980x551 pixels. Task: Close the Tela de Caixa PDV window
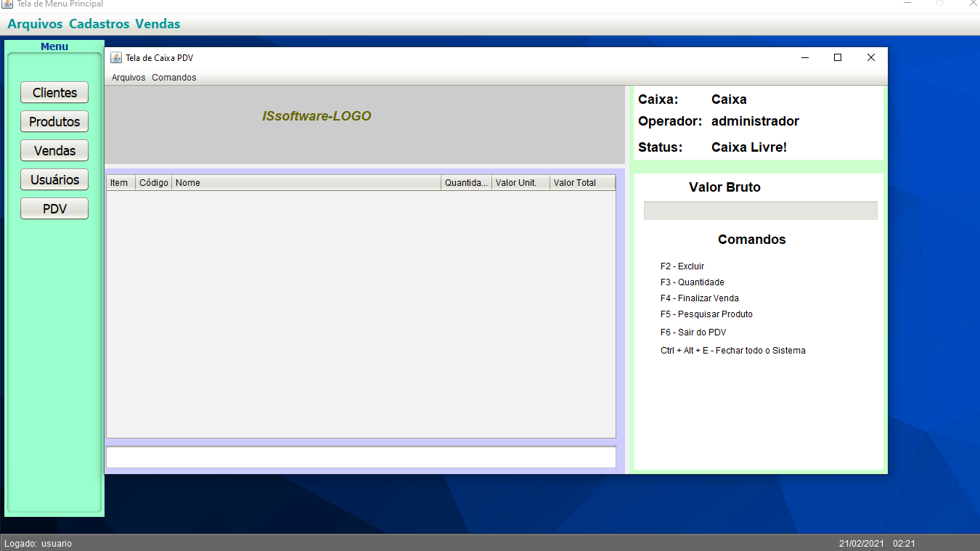point(871,58)
